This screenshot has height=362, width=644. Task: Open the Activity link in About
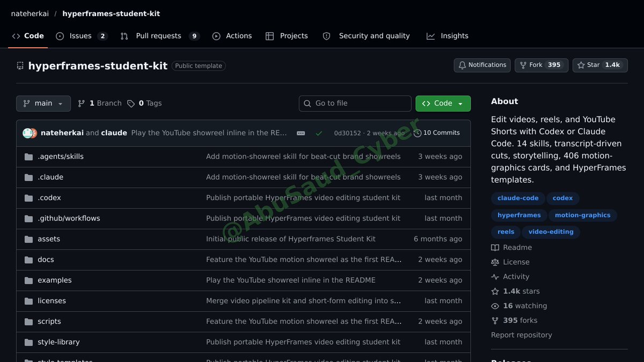pos(510,277)
